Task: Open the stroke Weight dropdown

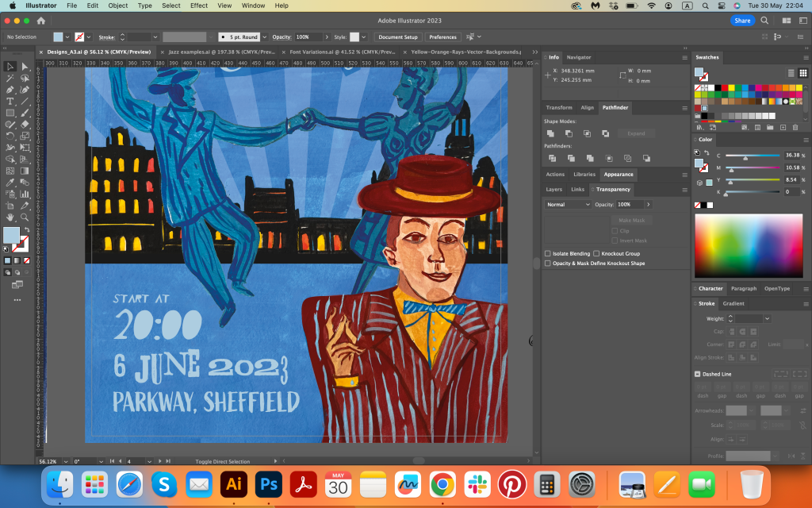Action: point(767,318)
